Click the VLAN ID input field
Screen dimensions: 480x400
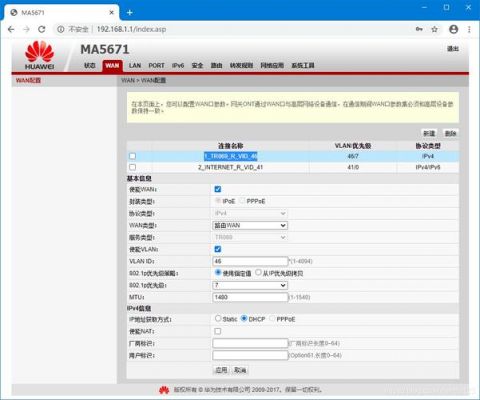pyautogui.click(x=250, y=261)
